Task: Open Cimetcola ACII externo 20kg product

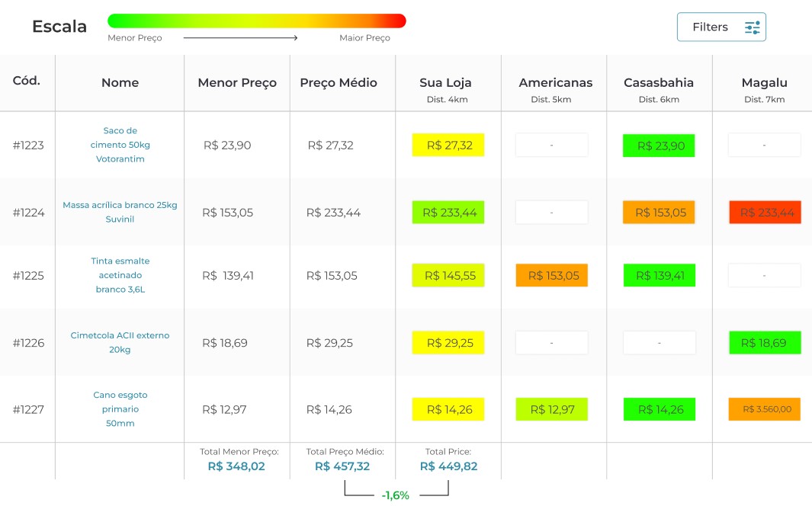Action: pos(120,342)
